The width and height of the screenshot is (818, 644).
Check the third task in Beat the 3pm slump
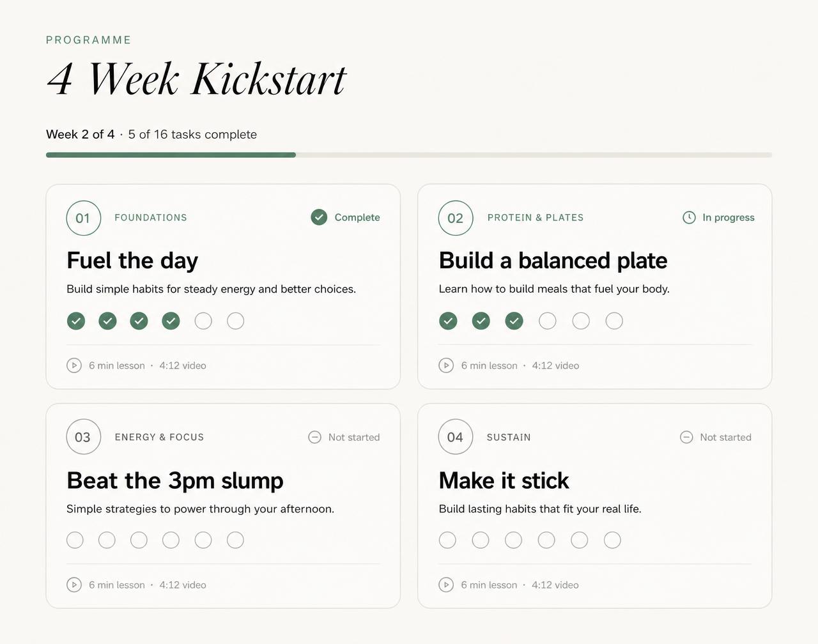click(x=139, y=540)
